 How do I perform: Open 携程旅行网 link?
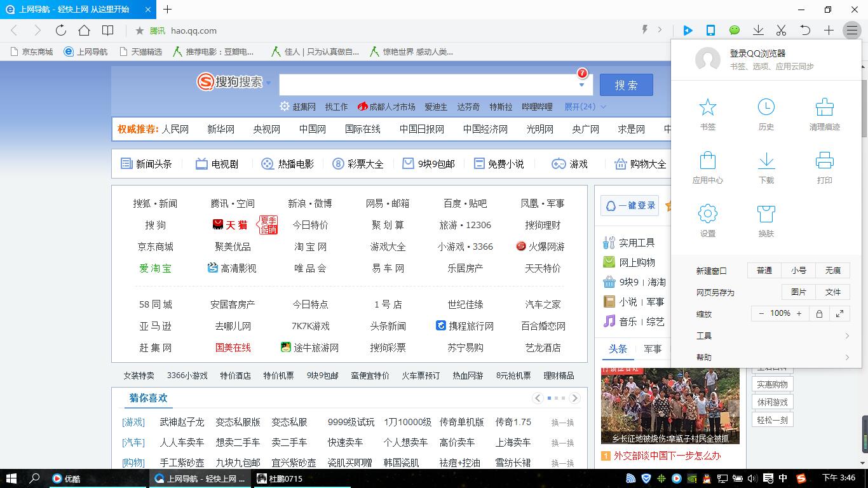pyautogui.click(x=465, y=326)
